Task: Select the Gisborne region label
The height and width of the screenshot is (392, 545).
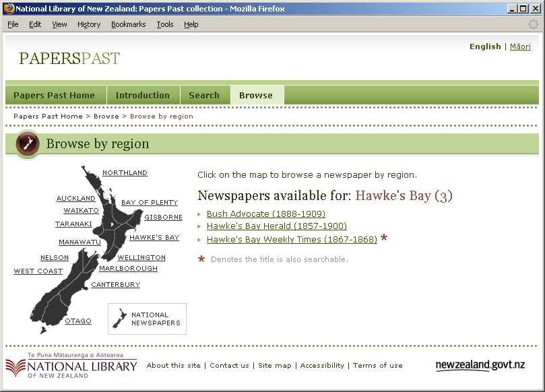Action: (x=163, y=217)
